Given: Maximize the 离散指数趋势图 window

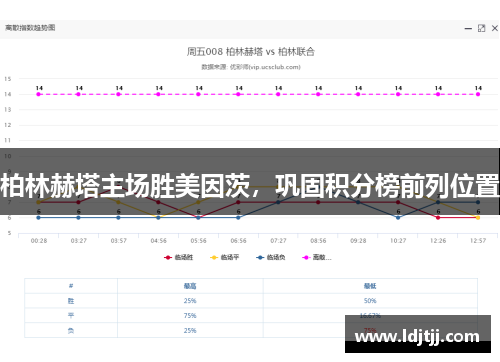Looking at the screenshot, I should tap(481, 28).
